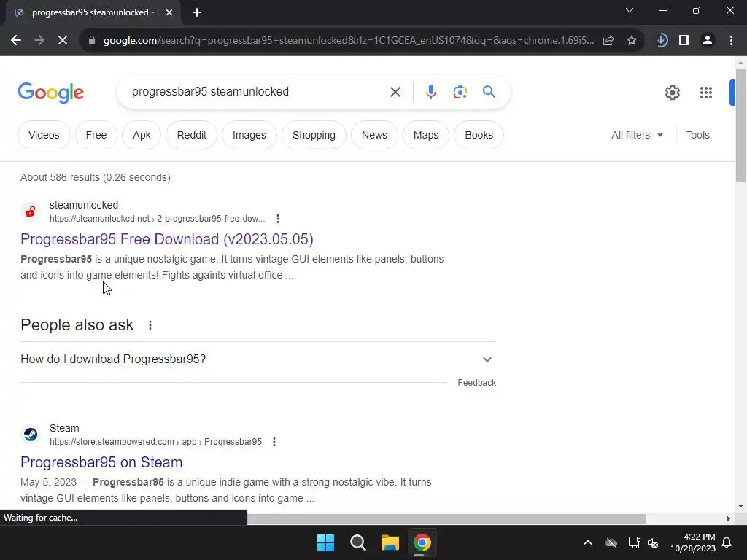
Task: Click the scroll right arrow
Action: pyautogui.click(x=729, y=518)
